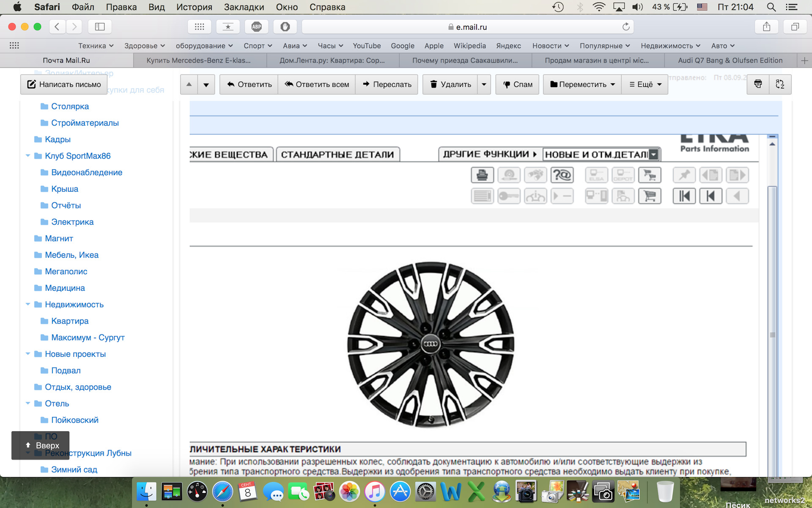This screenshot has width=812, height=508.
Task: Switch to Audi Q7 Bang & Olufsen tab
Action: (x=730, y=60)
